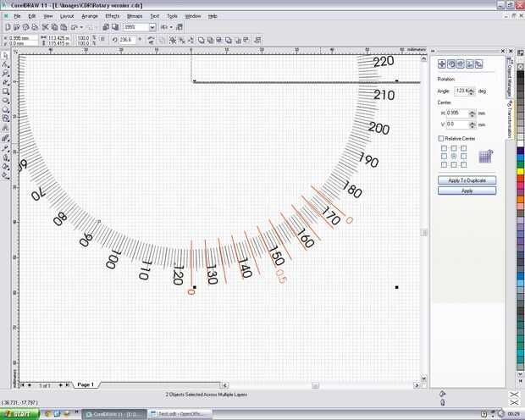The width and height of the screenshot is (525, 420).
Task: Click the Apply button
Action: [x=467, y=191]
